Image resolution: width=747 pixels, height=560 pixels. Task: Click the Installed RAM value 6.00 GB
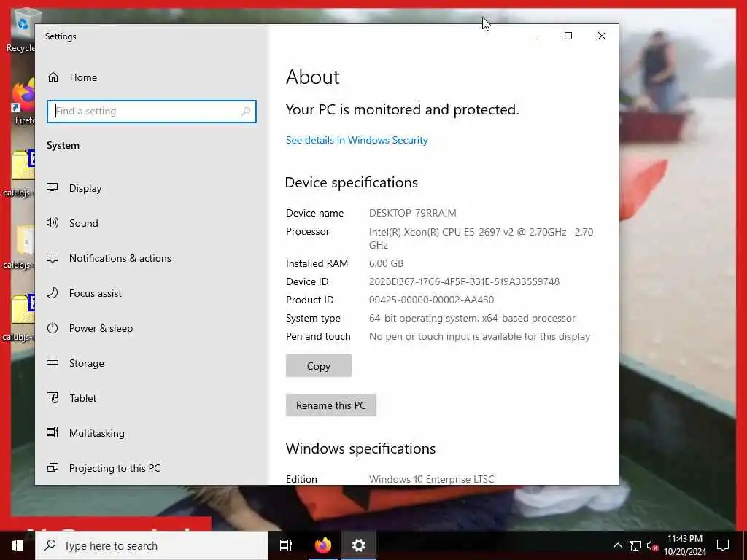[x=386, y=263]
